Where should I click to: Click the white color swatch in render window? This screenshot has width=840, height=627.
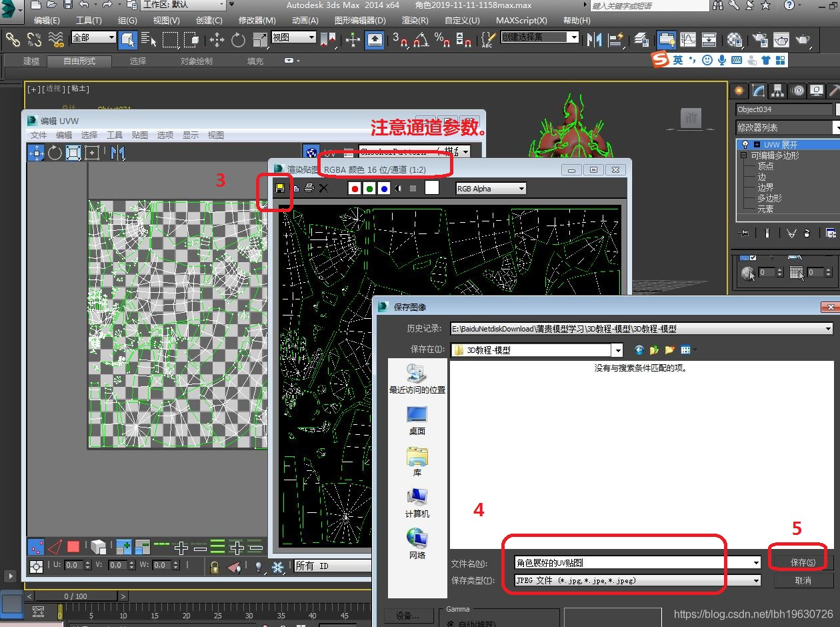click(x=432, y=188)
